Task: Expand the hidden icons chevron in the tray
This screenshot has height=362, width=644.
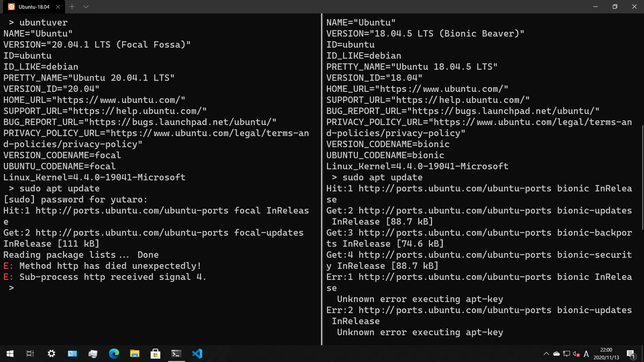Action: coord(546,353)
